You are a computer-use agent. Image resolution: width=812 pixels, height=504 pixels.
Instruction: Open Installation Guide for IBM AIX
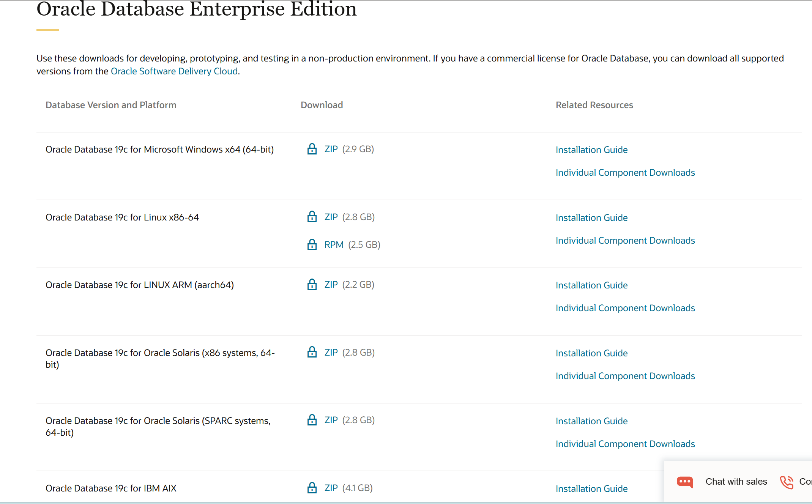coord(591,489)
